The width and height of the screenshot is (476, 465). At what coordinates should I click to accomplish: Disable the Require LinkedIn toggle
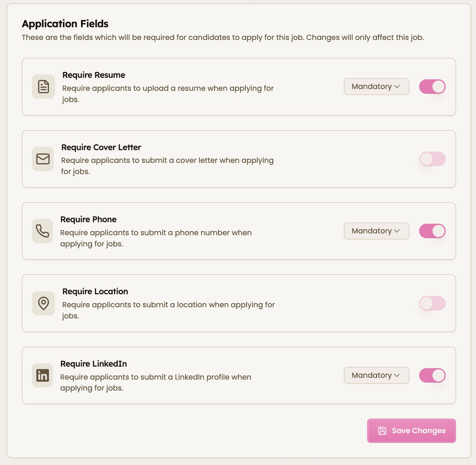point(432,375)
